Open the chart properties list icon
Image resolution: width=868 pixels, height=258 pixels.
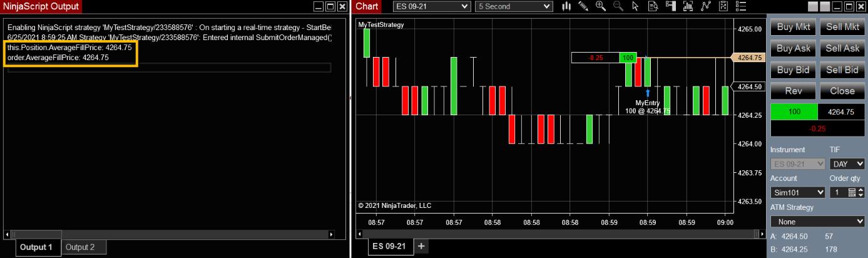[741, 6]
